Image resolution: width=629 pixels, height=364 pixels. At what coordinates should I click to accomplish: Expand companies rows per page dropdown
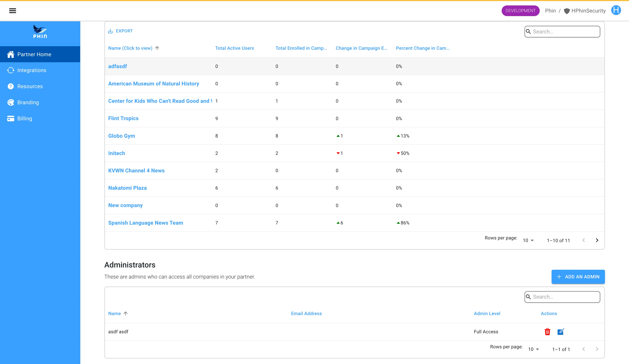pos(528,241)
